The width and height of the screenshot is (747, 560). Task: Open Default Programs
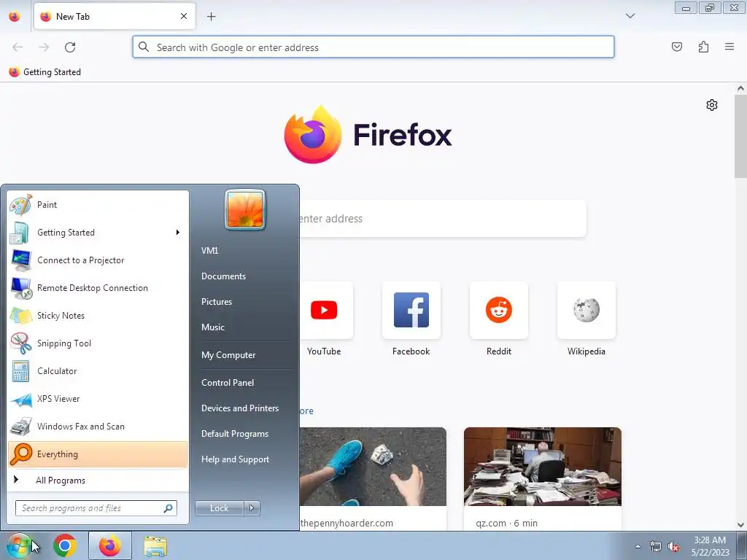[235, 434]
